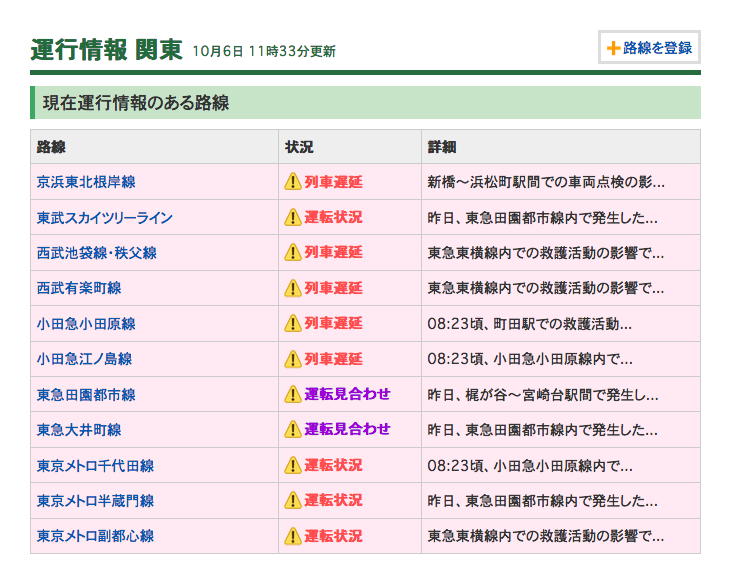Click detail 08:23頃、町田駅での救護活動…
The width and height of the screenshot is (731, 584).
click(x=530, y=323)
